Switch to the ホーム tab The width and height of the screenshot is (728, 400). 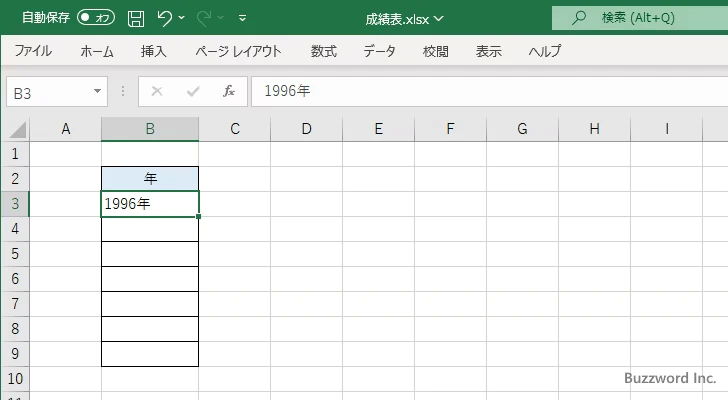pyautogui.click(x=97, y=51)
